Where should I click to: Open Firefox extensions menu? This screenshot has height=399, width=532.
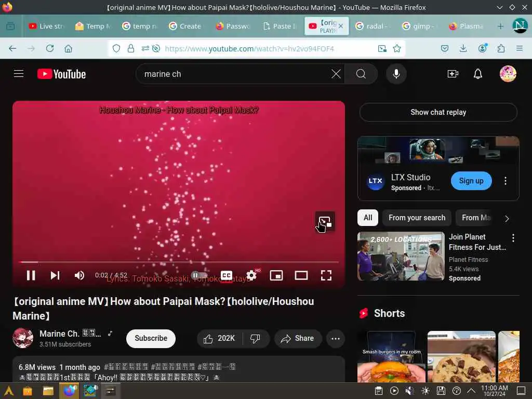coord(501,48)
